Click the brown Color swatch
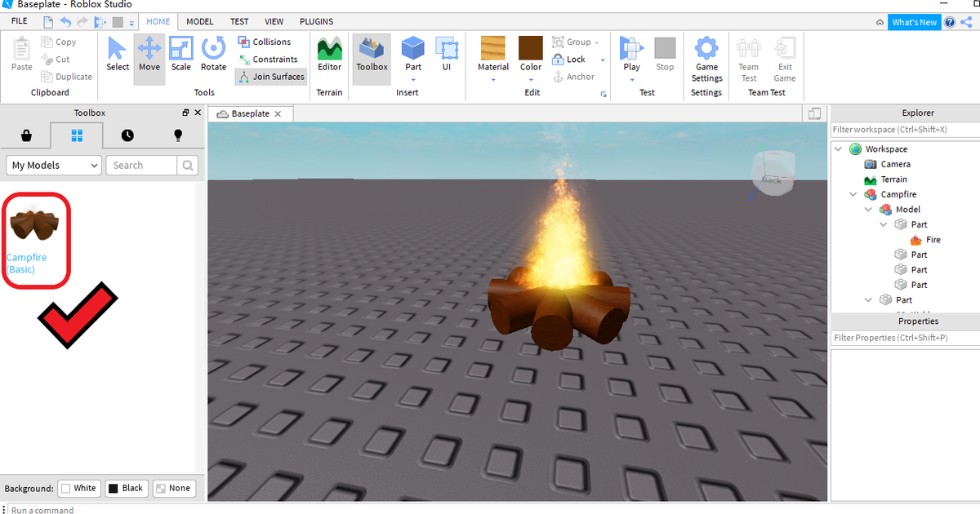 (531, 48)
